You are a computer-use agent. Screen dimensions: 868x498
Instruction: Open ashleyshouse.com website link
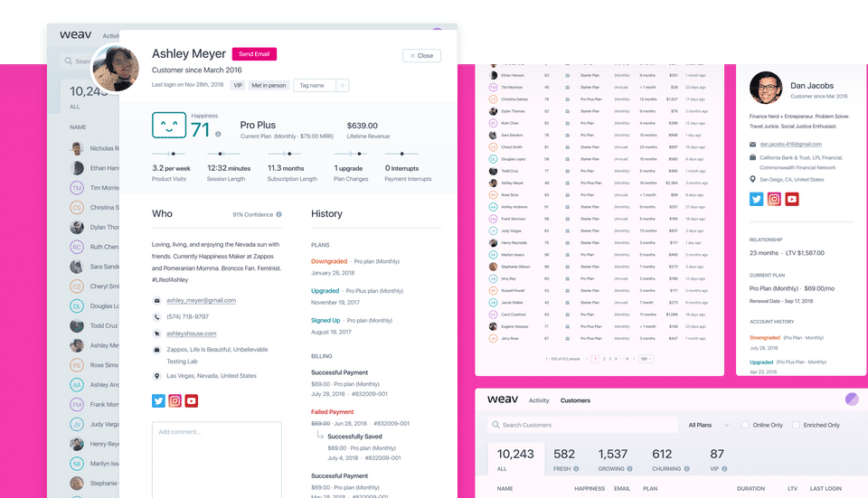click(192, 334)
